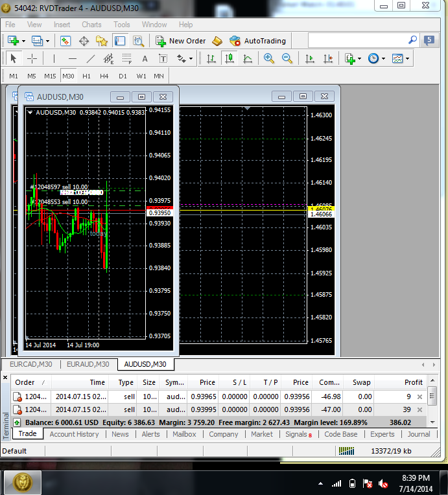Toggle Auto Scroll chart icon
448x495 pixels.
310,59
